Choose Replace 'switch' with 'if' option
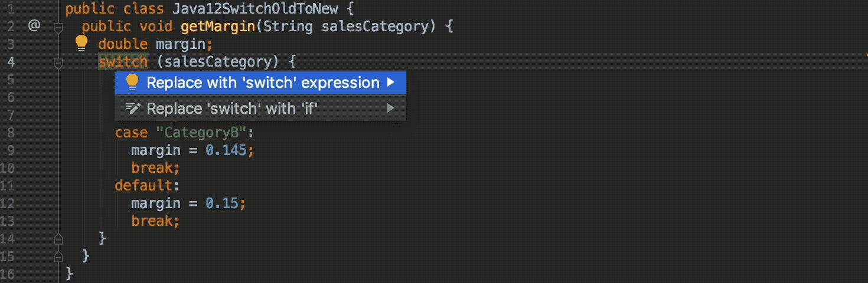Screen dimensions: 868x283 tap(233, 108)
